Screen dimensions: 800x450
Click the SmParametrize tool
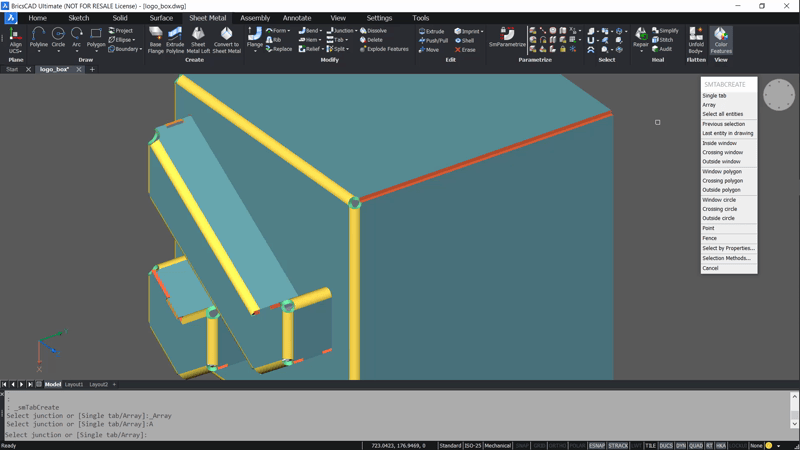pos(507,37)
